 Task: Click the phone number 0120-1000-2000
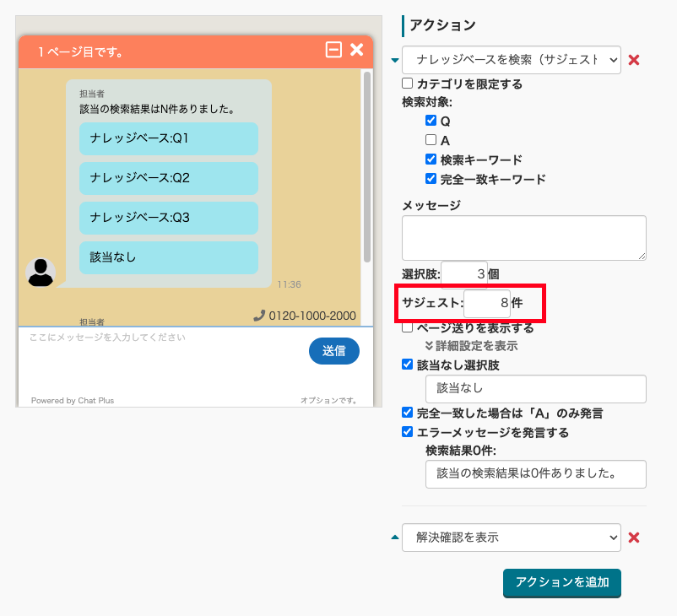tap(305, 316)
